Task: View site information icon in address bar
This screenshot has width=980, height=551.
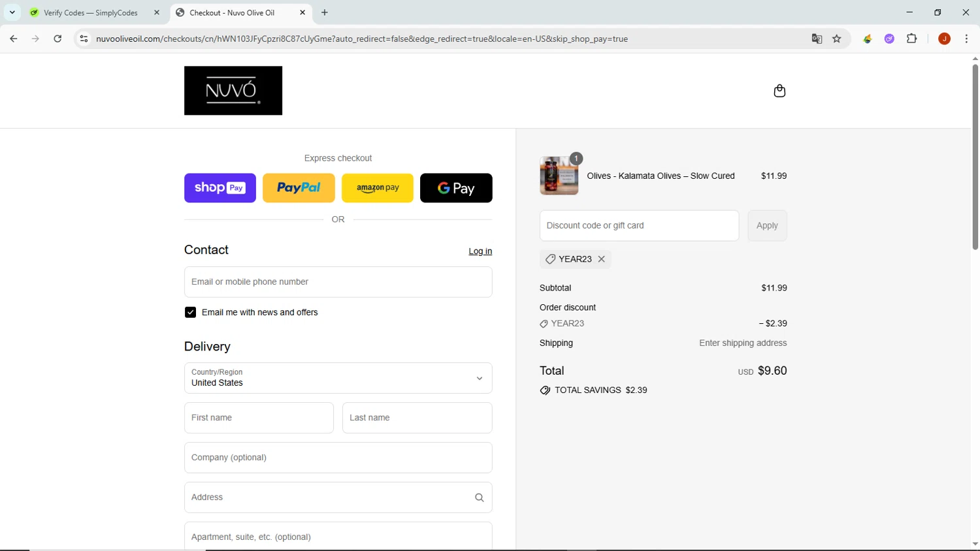Action: [84, 39]
